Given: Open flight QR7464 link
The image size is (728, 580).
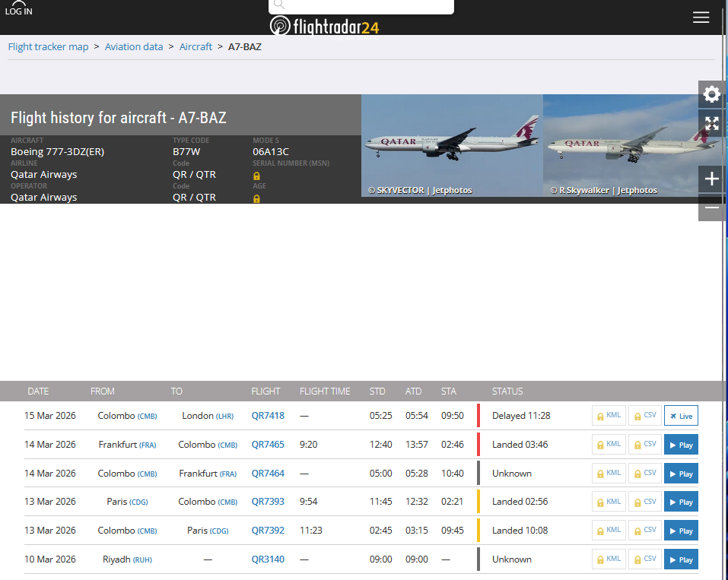Looking at the screenshot, I should tap(268, 474).
